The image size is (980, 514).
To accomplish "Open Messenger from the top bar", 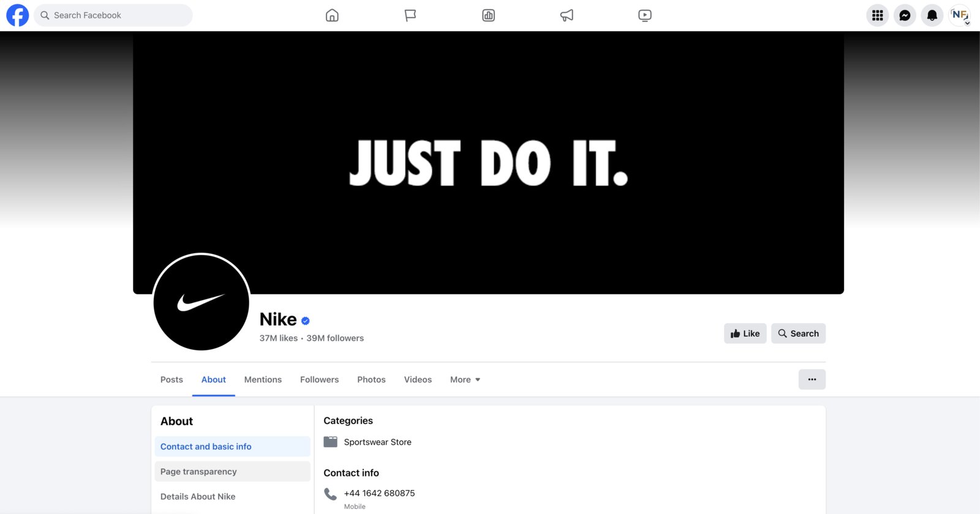I will tap(905, 15).
